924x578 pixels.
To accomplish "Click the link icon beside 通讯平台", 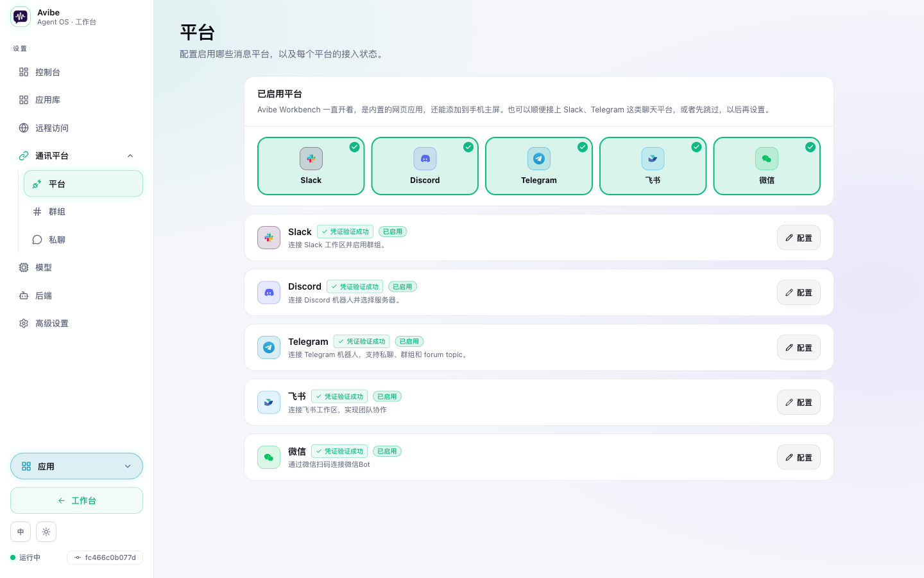I will (24, 156).
